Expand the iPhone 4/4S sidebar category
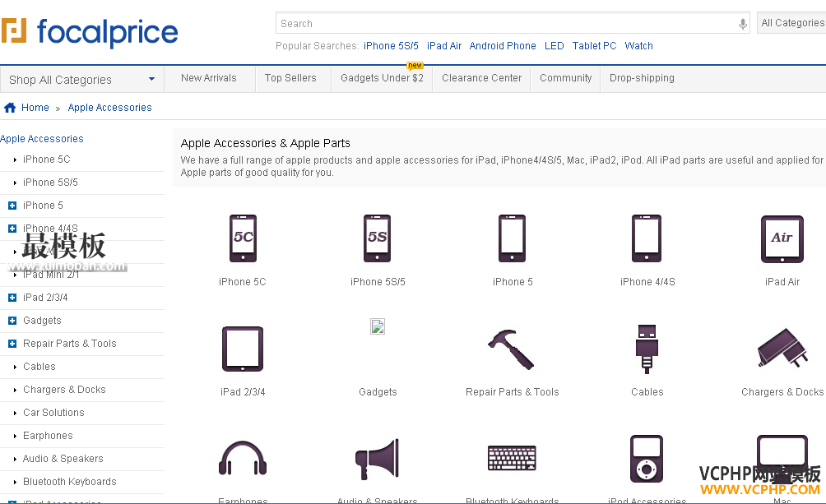This screenshot has width=826, height=504. pos(12,229)
